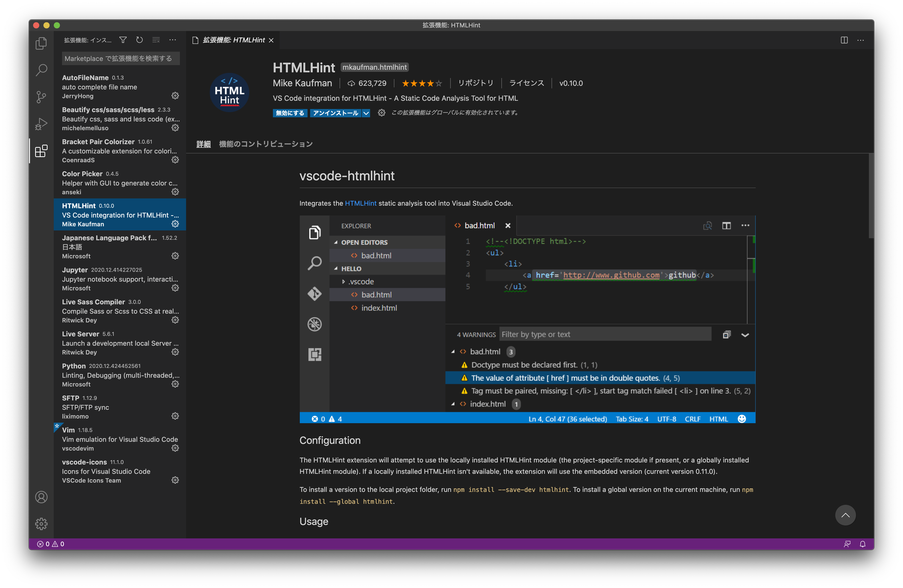903x588 pixels.
Task: Open Source Control view in activity bar
Action: [41, 97]
